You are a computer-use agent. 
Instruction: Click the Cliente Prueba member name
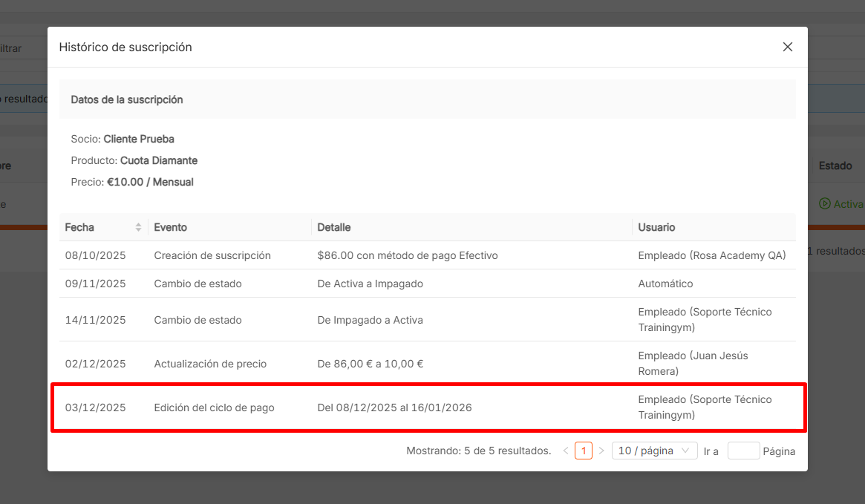[x=139, y=139]
